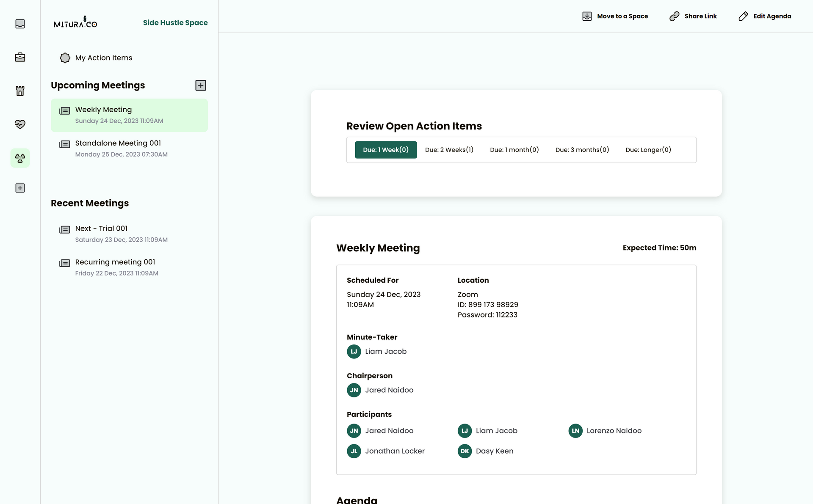Click the briefcase icon in sidebar

tap(20, 57)
